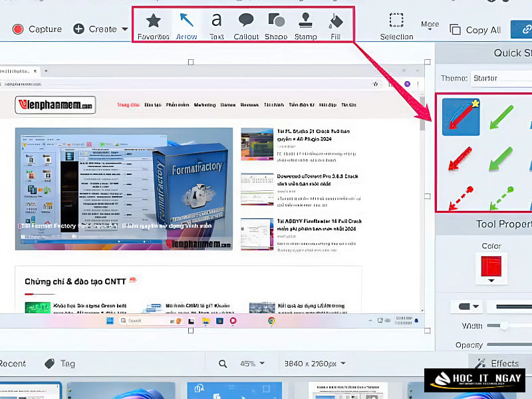Click the red Capture button
This screenshot has width=532, height=399.
click(x=37, y=29)
